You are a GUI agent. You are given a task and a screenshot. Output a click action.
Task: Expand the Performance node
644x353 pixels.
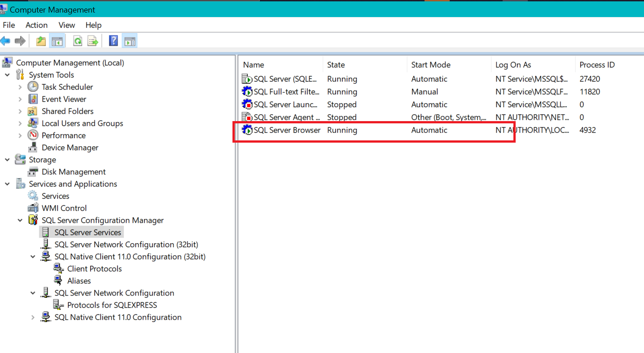coord(20,135)
